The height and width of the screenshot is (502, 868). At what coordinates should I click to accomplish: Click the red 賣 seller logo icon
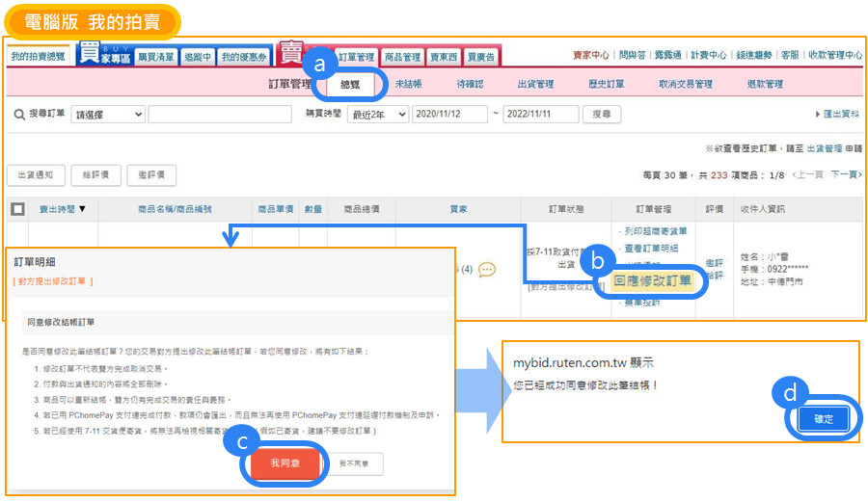click(x=291, y=55)
